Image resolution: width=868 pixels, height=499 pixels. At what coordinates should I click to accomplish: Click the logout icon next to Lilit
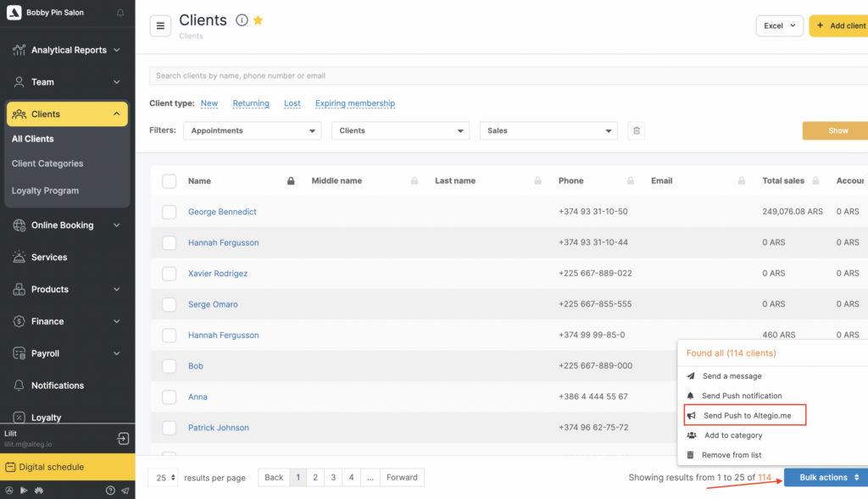(x=123, y=438)
